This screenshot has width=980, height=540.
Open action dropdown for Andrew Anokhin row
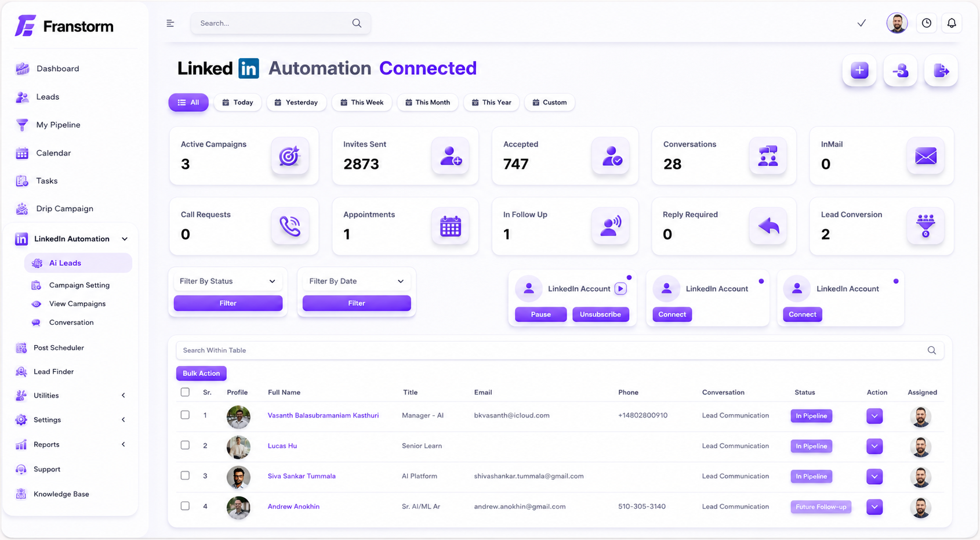(x=874, y=507)
